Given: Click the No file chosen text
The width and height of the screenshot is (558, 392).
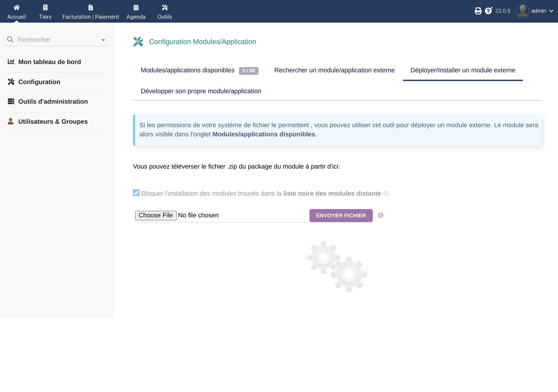Looking at the screenshot, I should coord(198,215).
